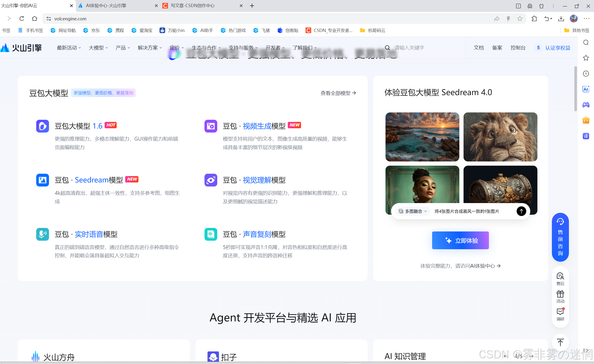Screen dimensions: 594x364
Task: Click the send arrow in image prompt
Action: 521,211
